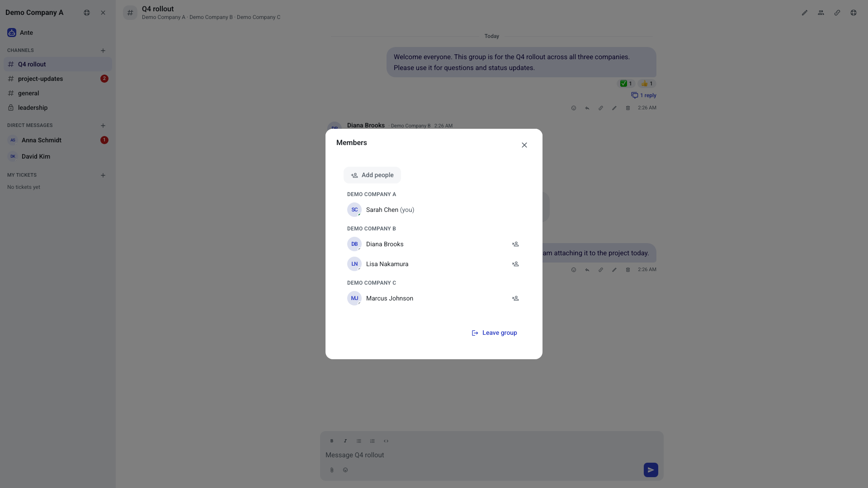The width and height of the screenshot is (868, 488).
Task: Click the thumbs up reaction
Action: point(647,84)
